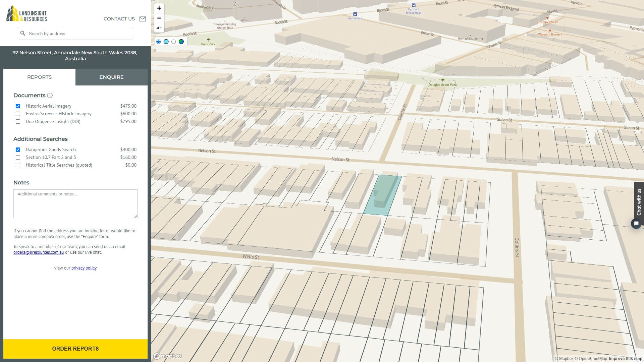Click the highlighted teal property parcel
The height and width of the screenshot is (362, 644).
383,195
